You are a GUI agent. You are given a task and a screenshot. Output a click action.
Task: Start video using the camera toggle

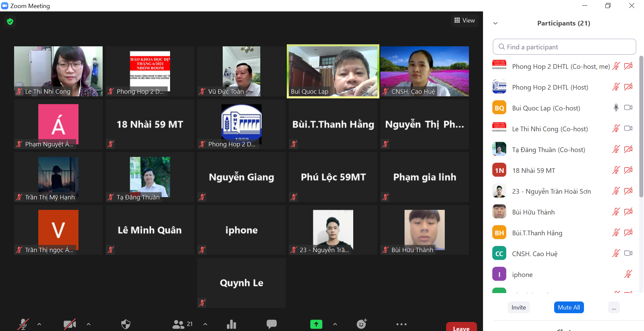coord(70,324)
